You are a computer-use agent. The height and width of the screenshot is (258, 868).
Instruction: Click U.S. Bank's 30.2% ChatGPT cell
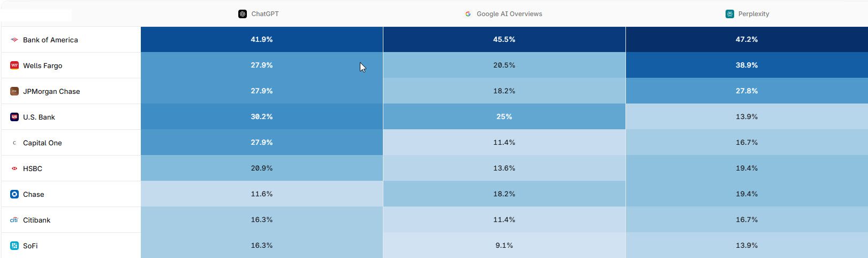click(x=262, y=116)
